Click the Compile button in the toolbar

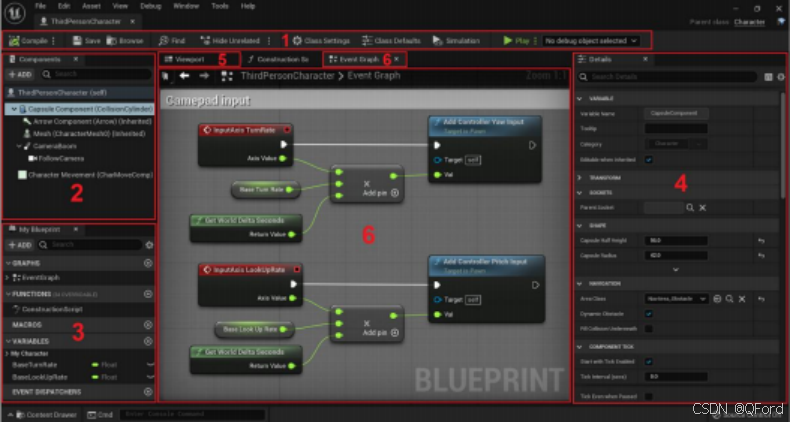pyautogui.click(x=29, y=41)
